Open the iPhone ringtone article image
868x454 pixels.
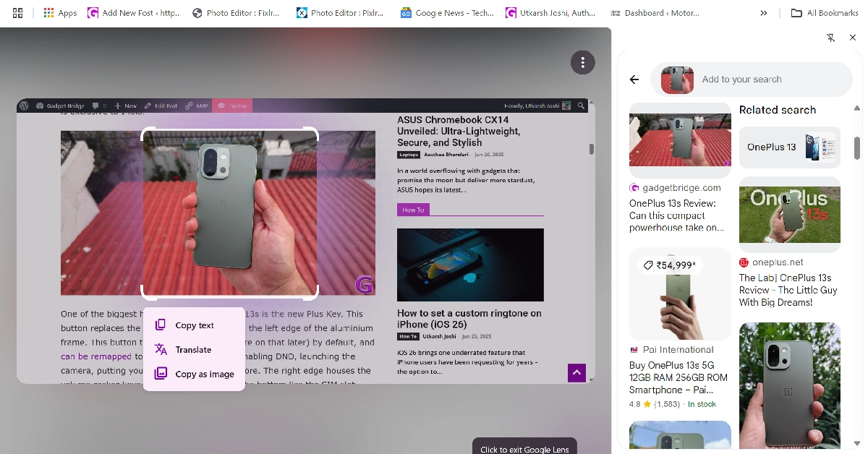click(470, 265)
